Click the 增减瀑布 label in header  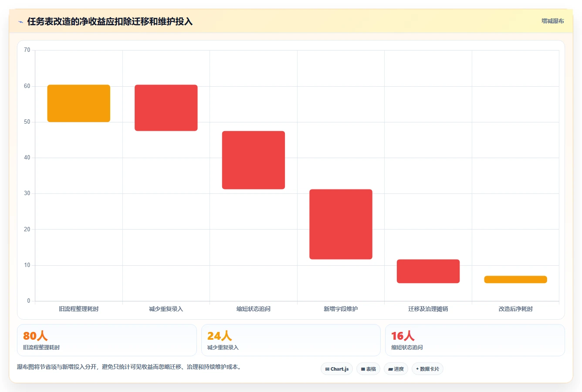coord(552,21)
